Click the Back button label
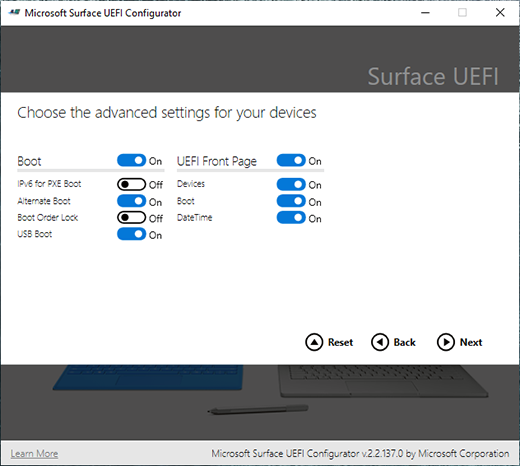 405,342
